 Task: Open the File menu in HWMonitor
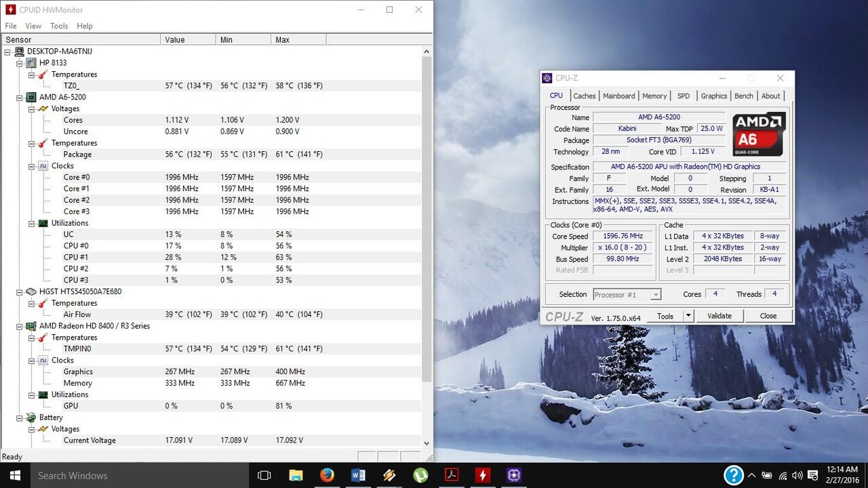[11, 26]
